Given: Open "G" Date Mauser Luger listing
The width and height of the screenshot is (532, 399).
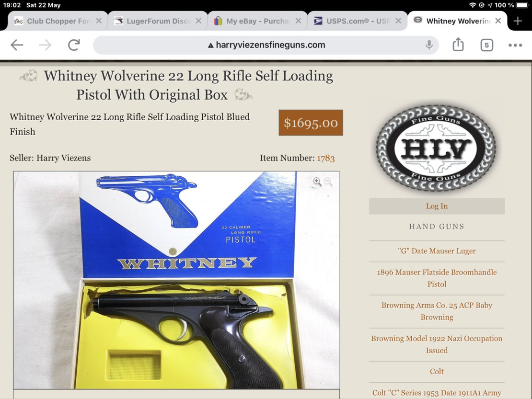Looking at the screenshot, I should pyautogui.click(x=437, y=251).
